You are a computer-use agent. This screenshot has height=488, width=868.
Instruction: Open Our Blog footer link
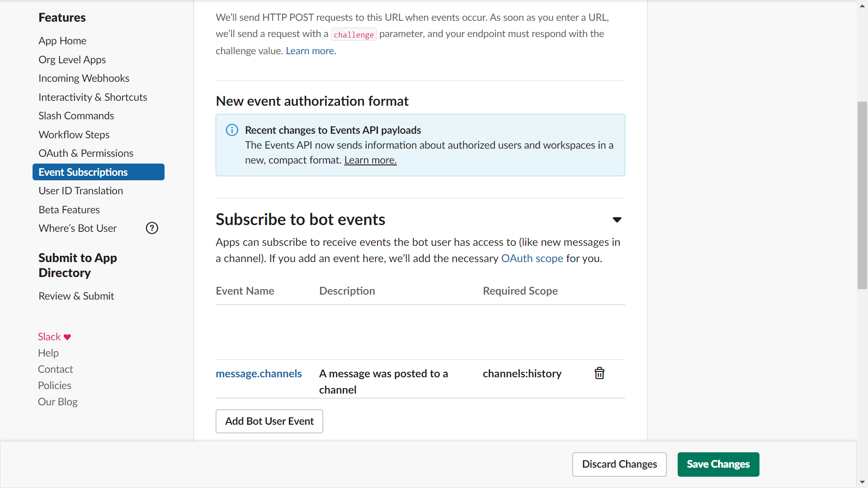tap(58, 402)
